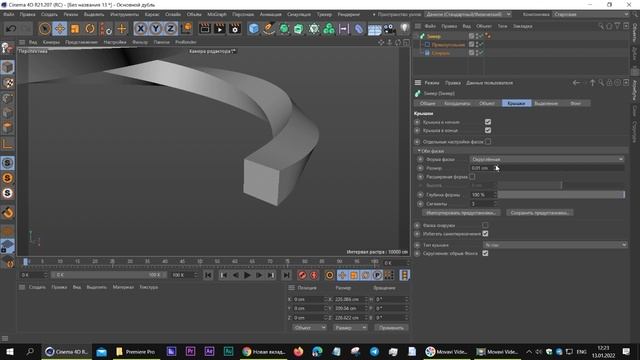Click the Apply coordinates button
This screenshot has height=360, width=640.
tap(391, 327)
